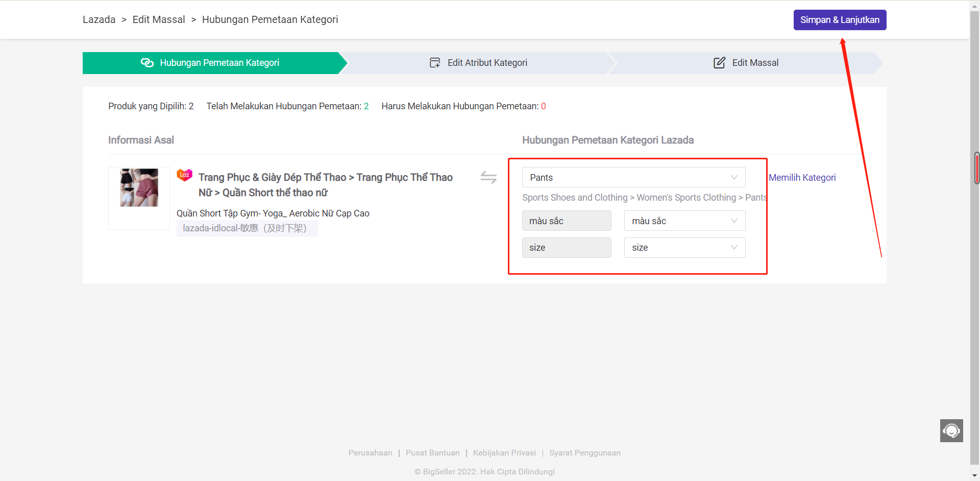
Task: Open the product thumbnail image
Action: (139, 188)
